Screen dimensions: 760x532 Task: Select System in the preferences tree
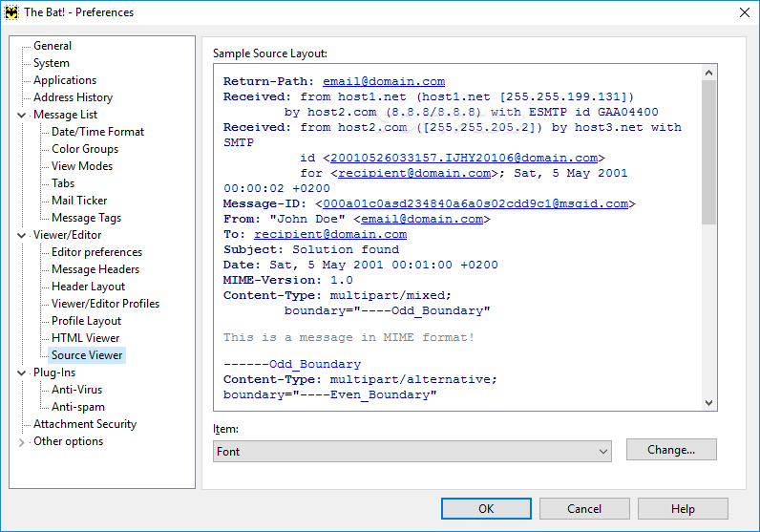(x=52, y=63)
